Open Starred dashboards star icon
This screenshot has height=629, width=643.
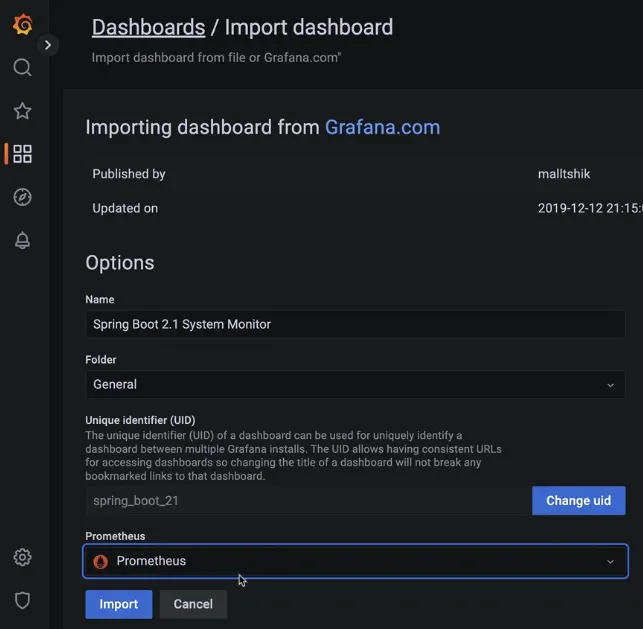(22, 111)
